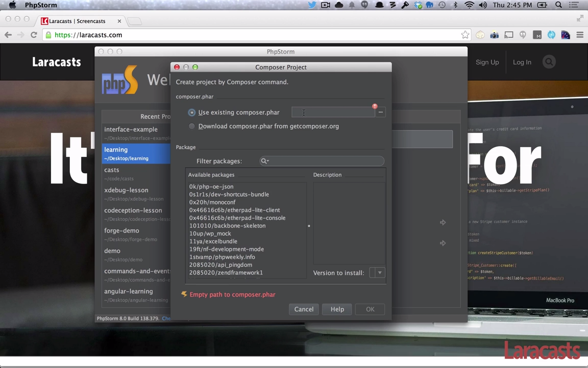The image size is (588, 368).
Task: Open the xdebug-lesson recent project
Action: [x=136, y=194]
